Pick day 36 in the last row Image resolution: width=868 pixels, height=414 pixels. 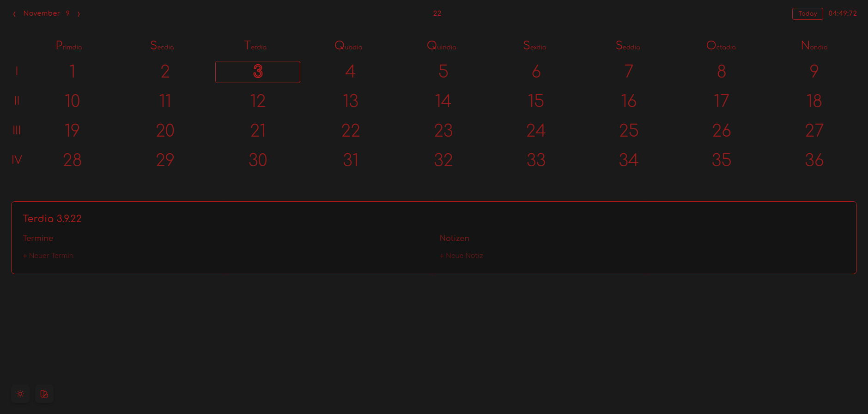(x=814, y=160)
